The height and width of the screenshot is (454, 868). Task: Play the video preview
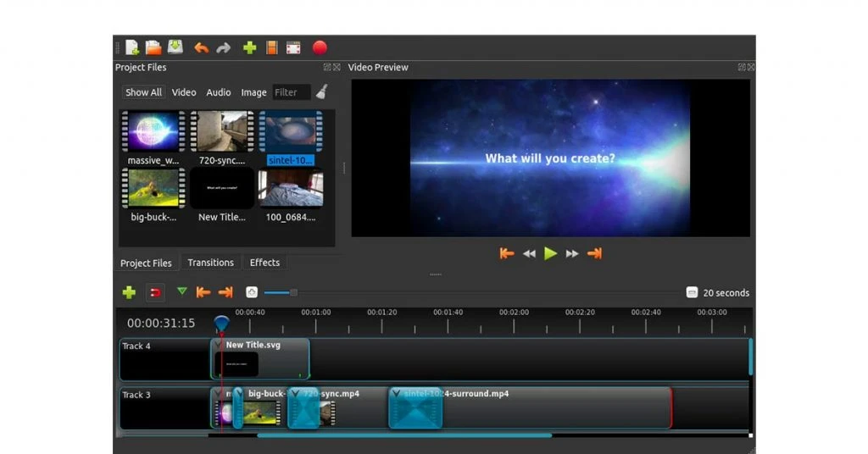550,254
